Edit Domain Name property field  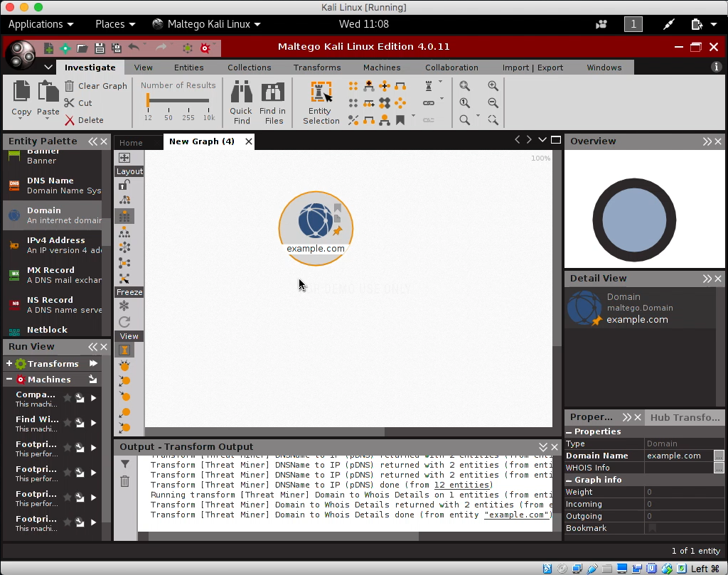[679, 456]
